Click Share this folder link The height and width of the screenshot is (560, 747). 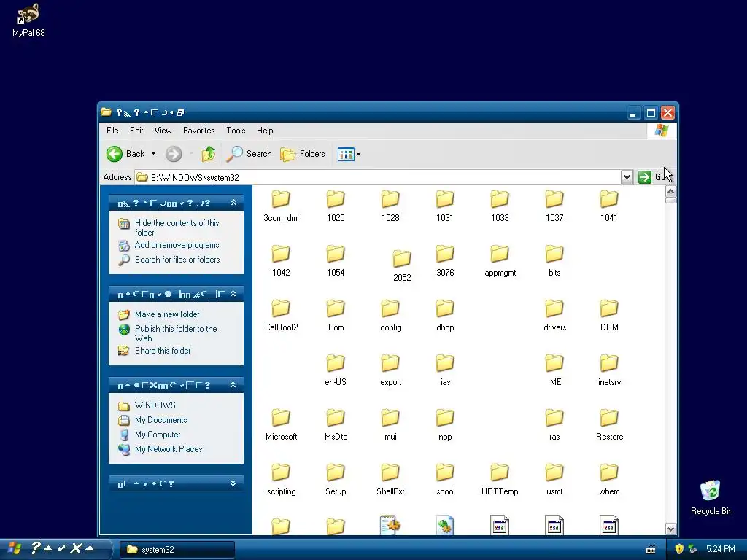pyautogui.click(x=163, y=351)
